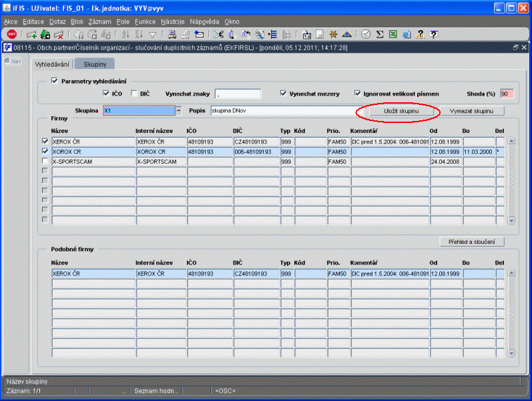Restore the inner EKFIRSL form window

click(x=516, y=47)
